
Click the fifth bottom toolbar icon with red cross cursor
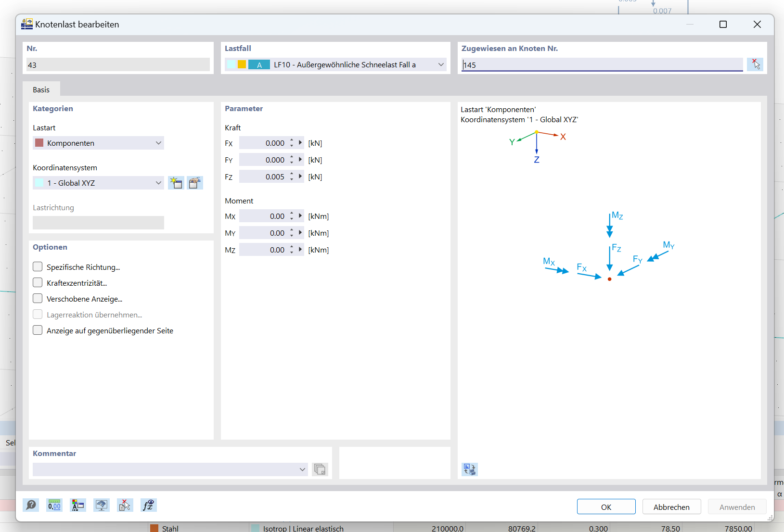pyautogui.click(x=125, y=505)
